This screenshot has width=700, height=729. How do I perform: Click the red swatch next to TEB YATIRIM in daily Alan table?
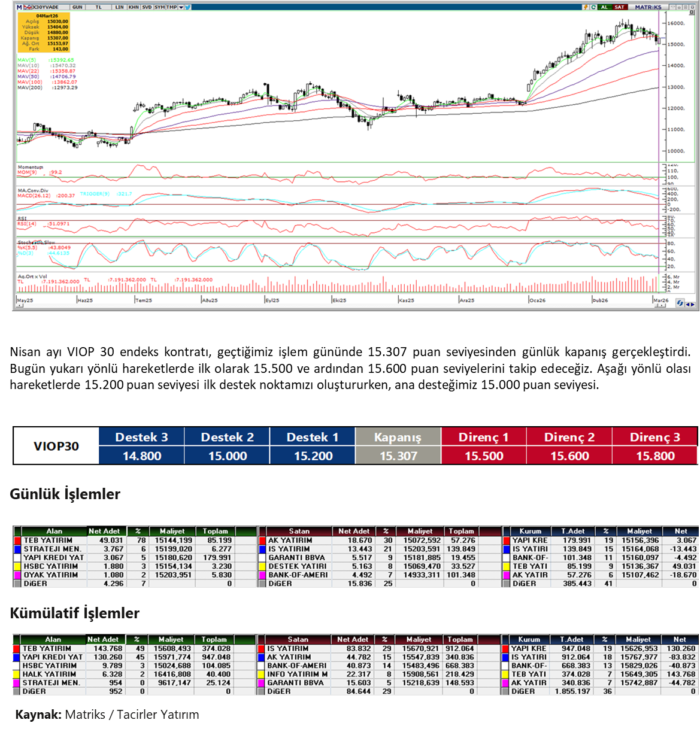click(x=17, y=540)
